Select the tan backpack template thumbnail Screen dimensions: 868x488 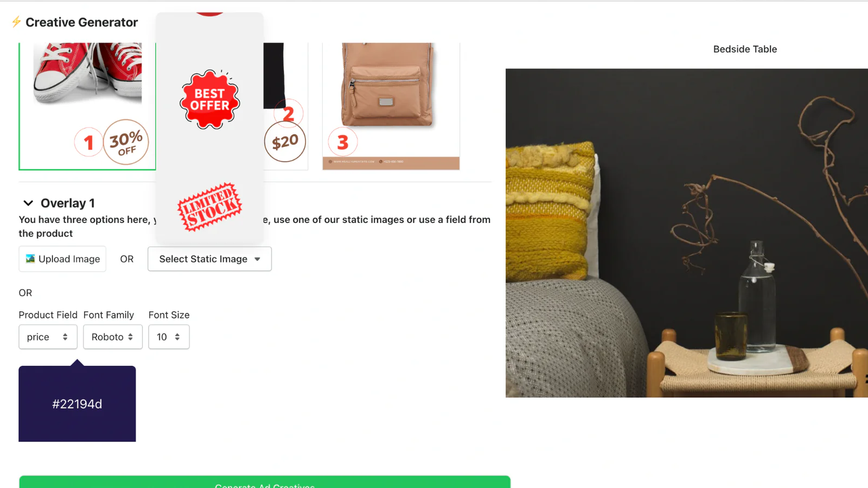tap(391, 106)
